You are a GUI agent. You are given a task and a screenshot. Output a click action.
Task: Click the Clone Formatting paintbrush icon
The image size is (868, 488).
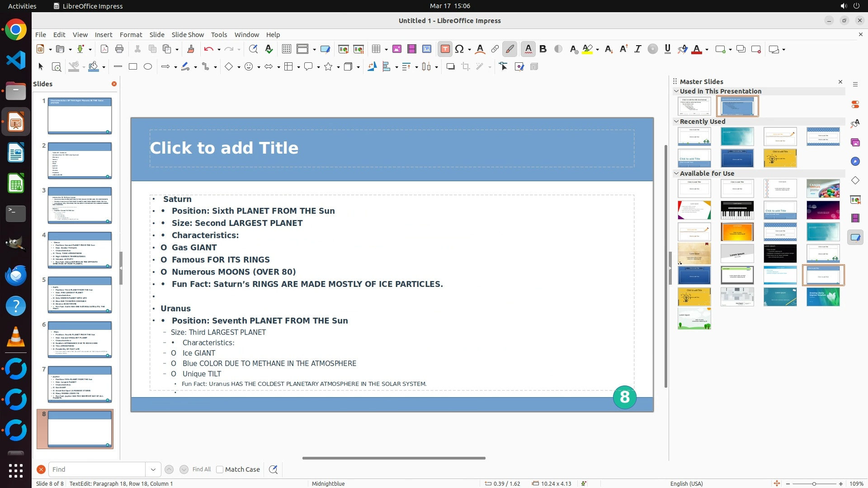190,49
